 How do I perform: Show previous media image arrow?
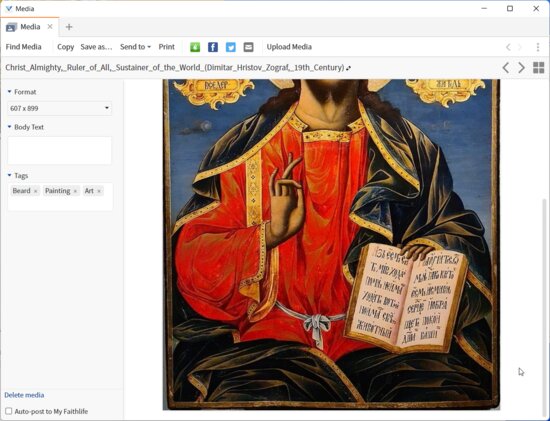(x=506, y=68)
